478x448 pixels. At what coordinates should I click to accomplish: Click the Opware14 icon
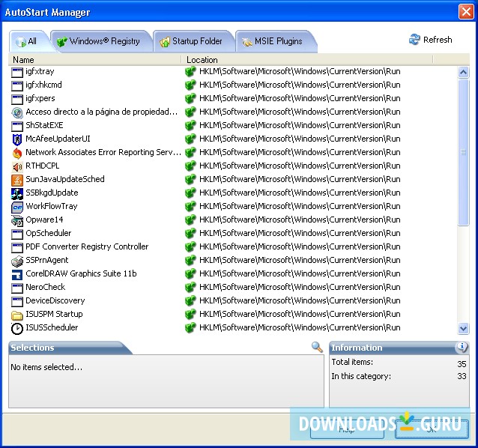pos(17,220)
